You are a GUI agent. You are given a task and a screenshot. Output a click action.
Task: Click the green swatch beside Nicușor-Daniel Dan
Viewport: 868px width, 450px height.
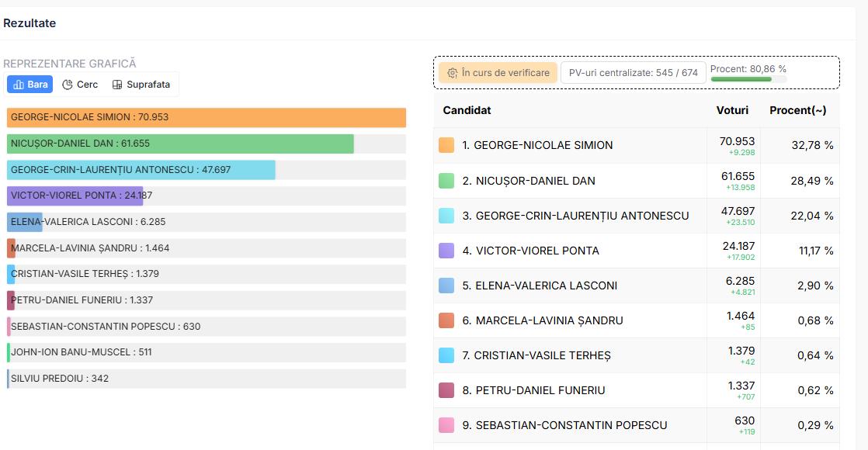(446, 181)
